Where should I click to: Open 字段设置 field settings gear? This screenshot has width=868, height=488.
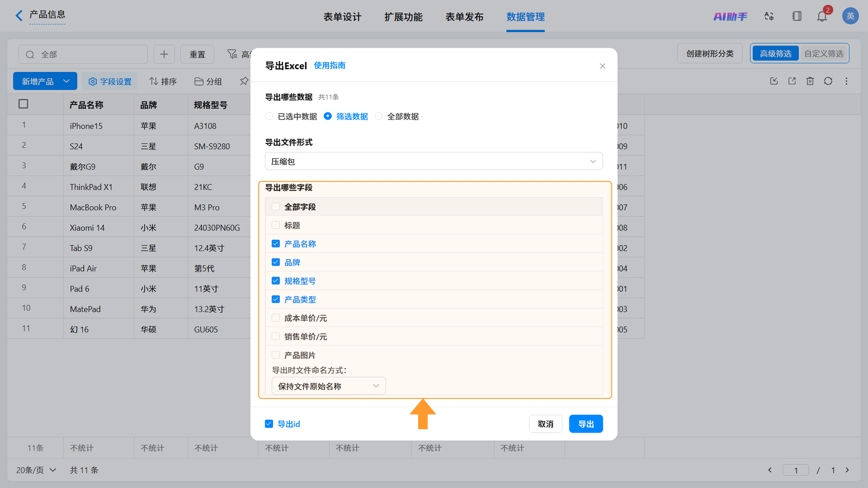110,81
